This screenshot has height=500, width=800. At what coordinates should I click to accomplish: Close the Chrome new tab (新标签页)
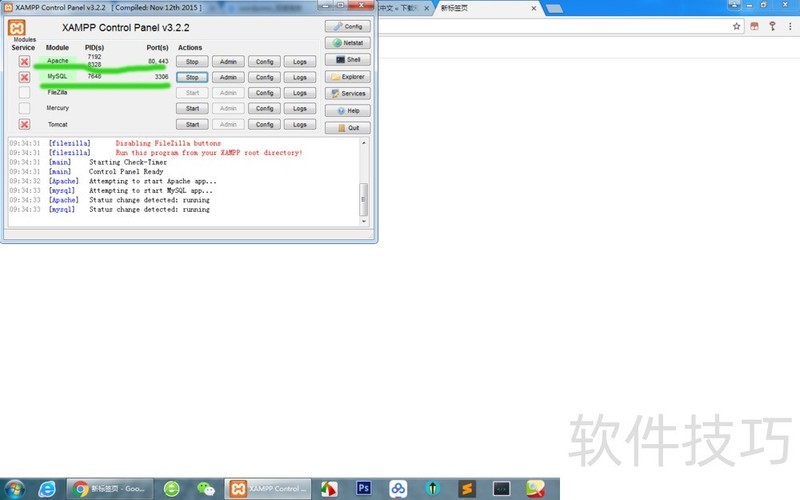pyautogui.click(x=534, y=8)
